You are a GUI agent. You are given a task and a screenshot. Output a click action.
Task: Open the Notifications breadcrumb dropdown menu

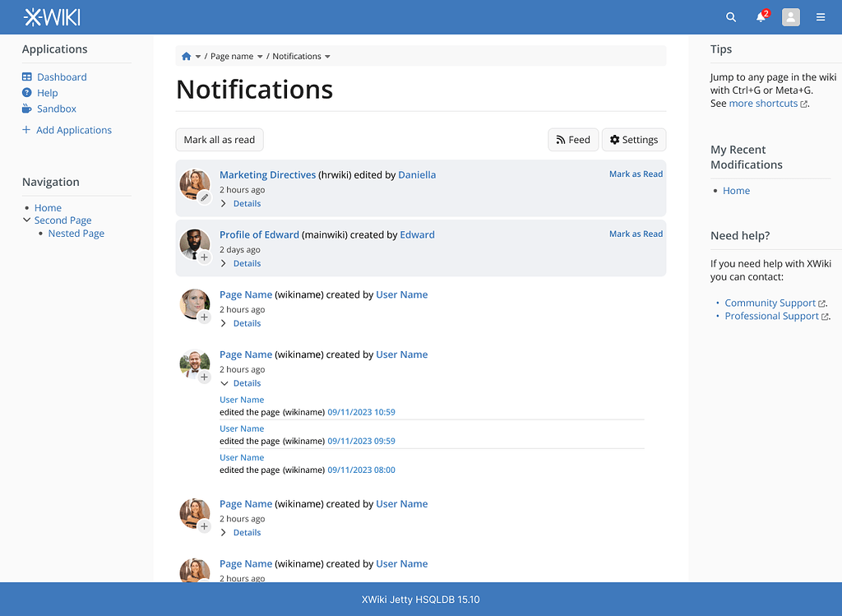pos(326,56)
